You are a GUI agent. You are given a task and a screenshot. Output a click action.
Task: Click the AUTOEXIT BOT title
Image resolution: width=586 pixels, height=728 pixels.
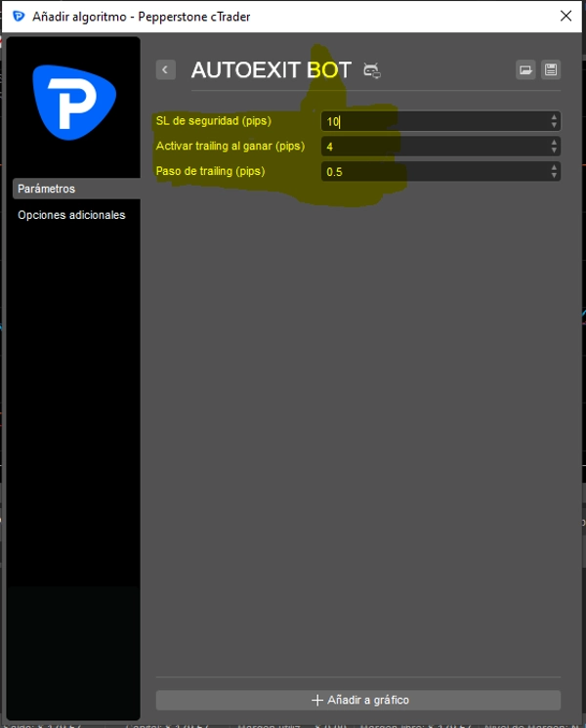coord(272,70)
